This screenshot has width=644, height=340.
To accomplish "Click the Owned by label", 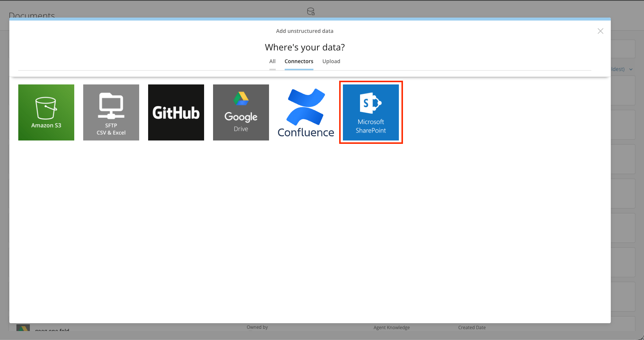I will pyautogui.click(x=257, y=327).
